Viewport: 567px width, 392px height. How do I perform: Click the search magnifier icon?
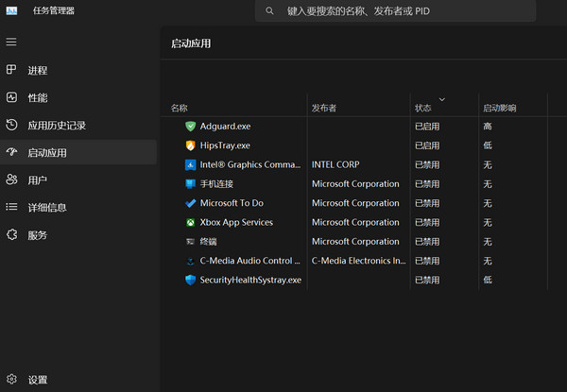tap(269, 10)
